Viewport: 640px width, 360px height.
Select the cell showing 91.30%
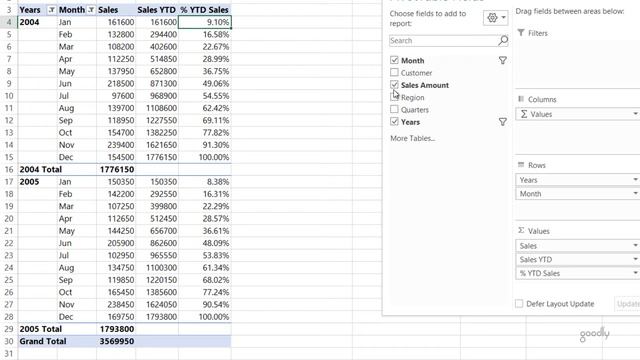pos(204,145)
